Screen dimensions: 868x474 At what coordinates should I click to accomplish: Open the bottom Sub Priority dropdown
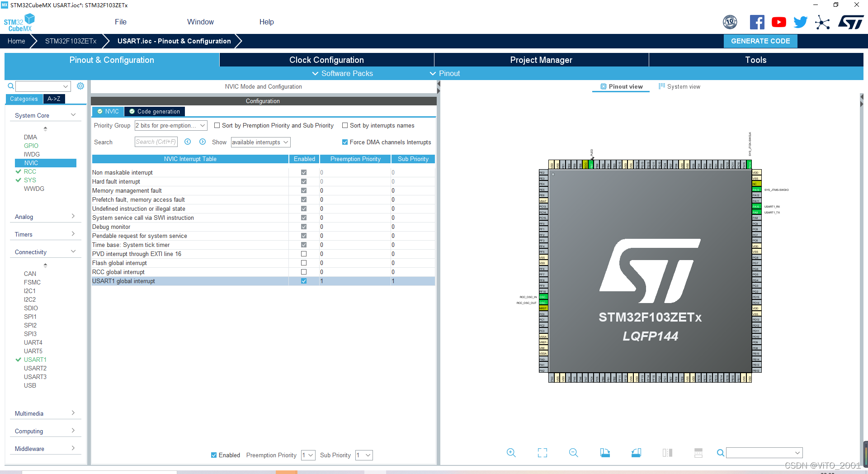(364, 455)
